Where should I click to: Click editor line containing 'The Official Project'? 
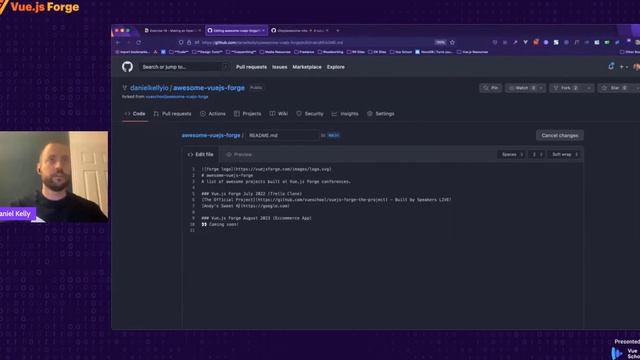coord(326,200)
